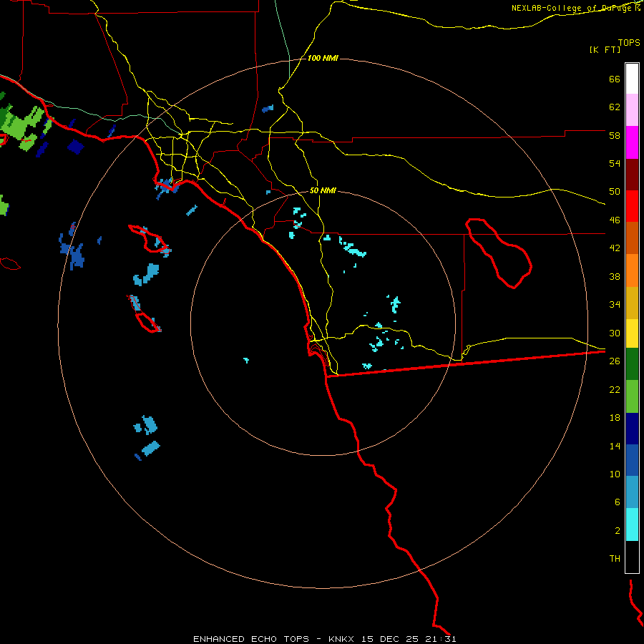The height and width of the screenshot is (644, 644).
Task: Click the legend value 38
Action: click(x=615, y=276)
